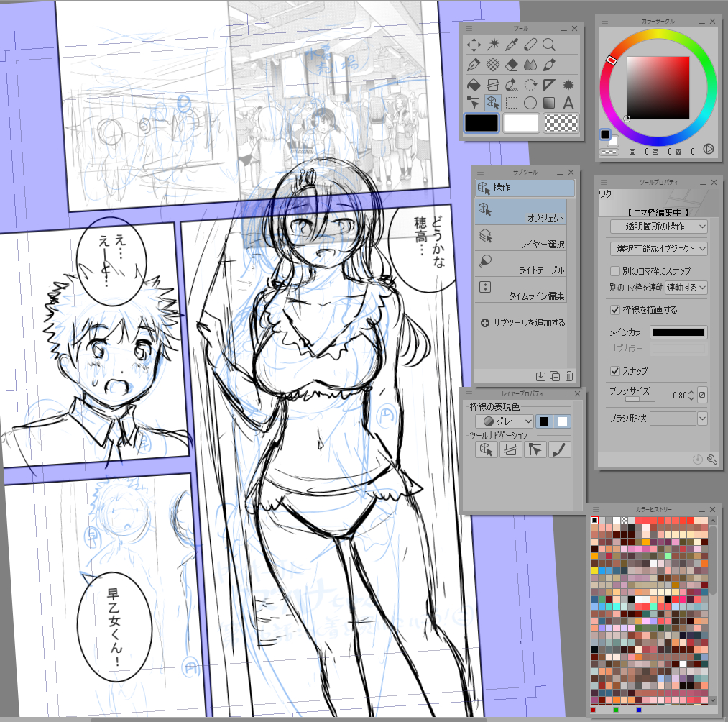This screenshot has height=722, width=728.
Task: Click import sub tool arrow icon
Action: 540,376
